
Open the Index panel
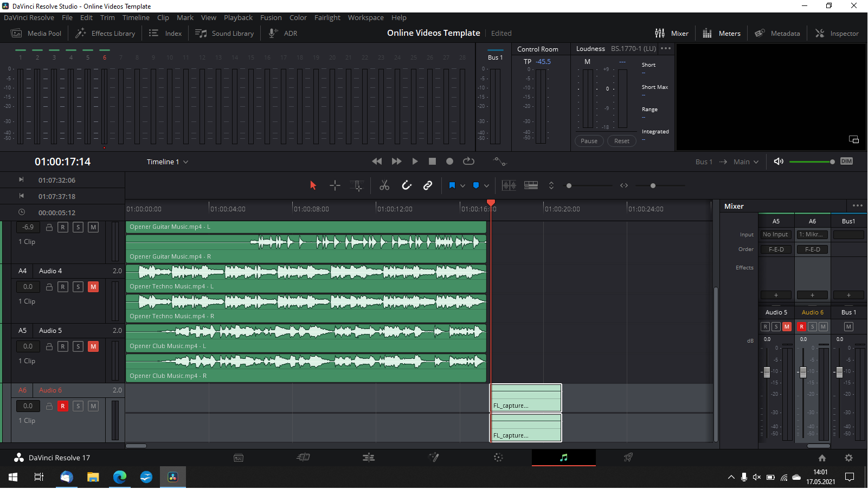click(165, 34)
